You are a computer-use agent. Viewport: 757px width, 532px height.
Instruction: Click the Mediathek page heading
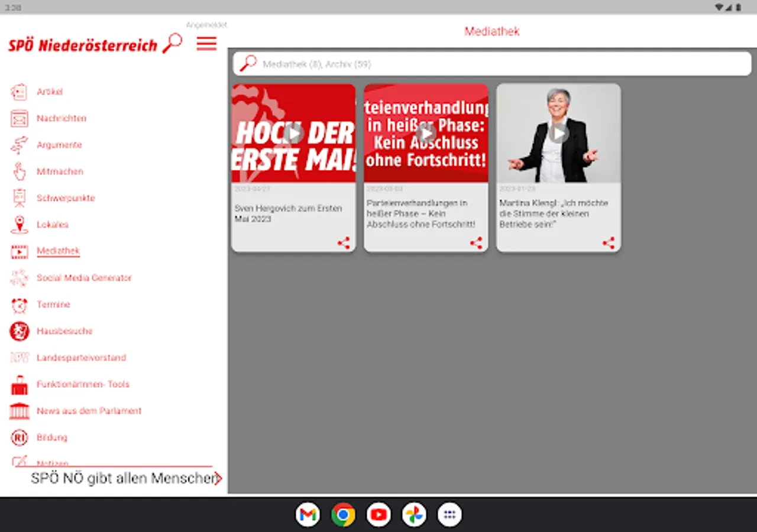491,31
